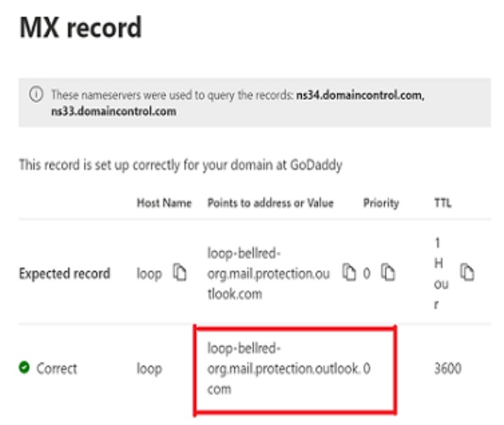
Task: Click the address text in the Expected record row
Action: coord(268,272)
